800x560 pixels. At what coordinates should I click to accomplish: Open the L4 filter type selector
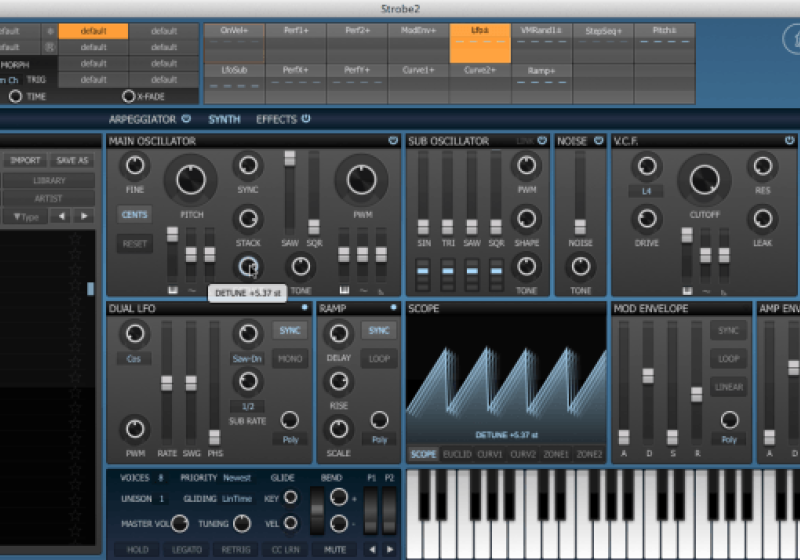click(646, 191)
